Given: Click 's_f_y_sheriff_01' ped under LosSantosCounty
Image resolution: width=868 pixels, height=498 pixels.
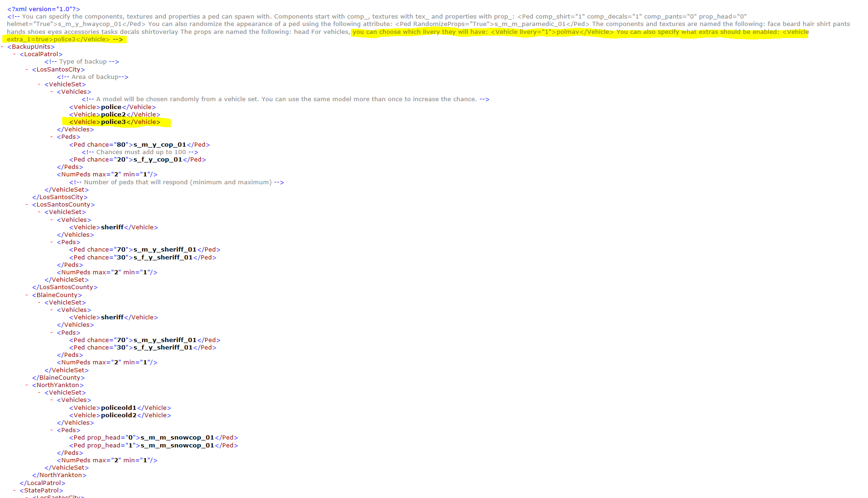Looking at the screenshot, I should pyautogui.click(x=163, y=258).
